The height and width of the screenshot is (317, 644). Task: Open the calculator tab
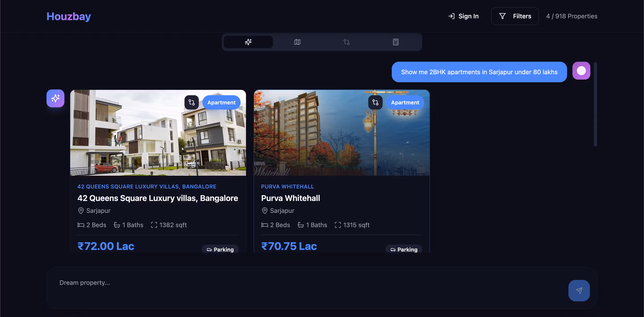pyautogui.click(x=396, y=42)
